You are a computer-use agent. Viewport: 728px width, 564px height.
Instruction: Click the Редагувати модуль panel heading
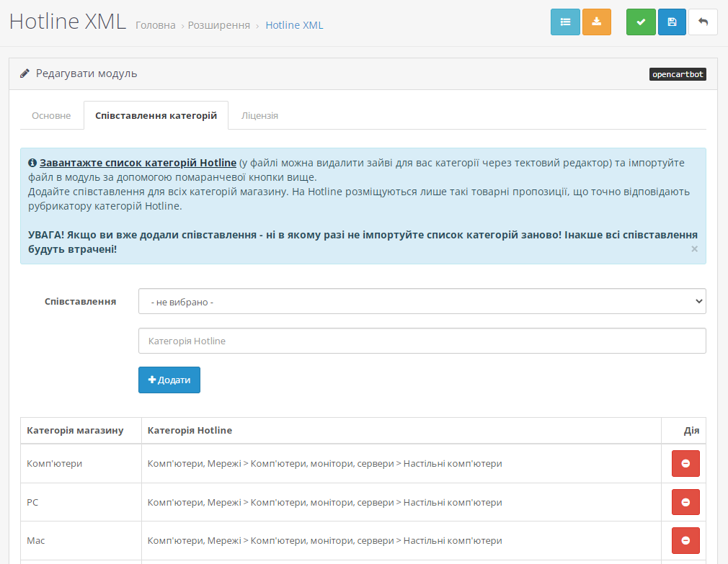coord(86,73)
